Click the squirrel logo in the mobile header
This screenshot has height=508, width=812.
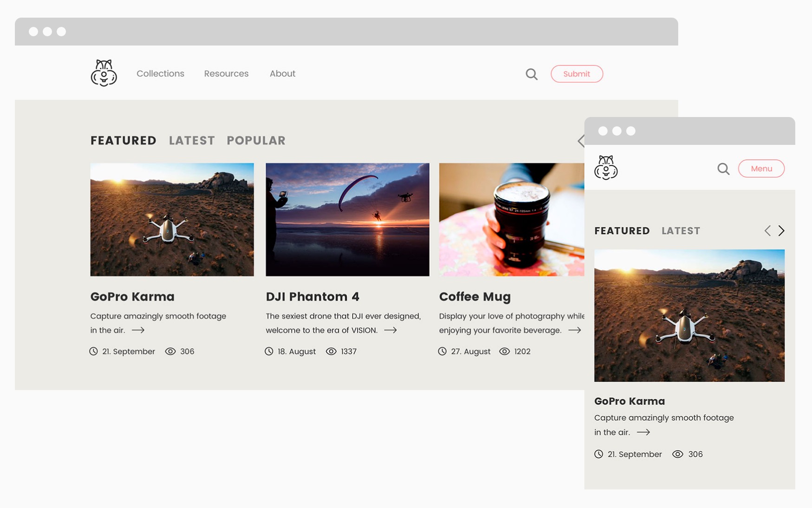[605, 168]
